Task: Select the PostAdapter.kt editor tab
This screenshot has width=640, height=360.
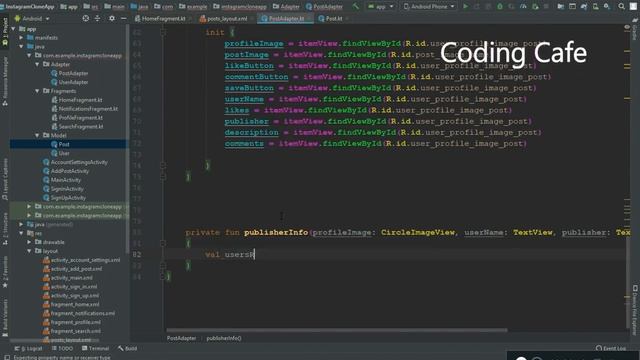Action: tap(286, 18)
